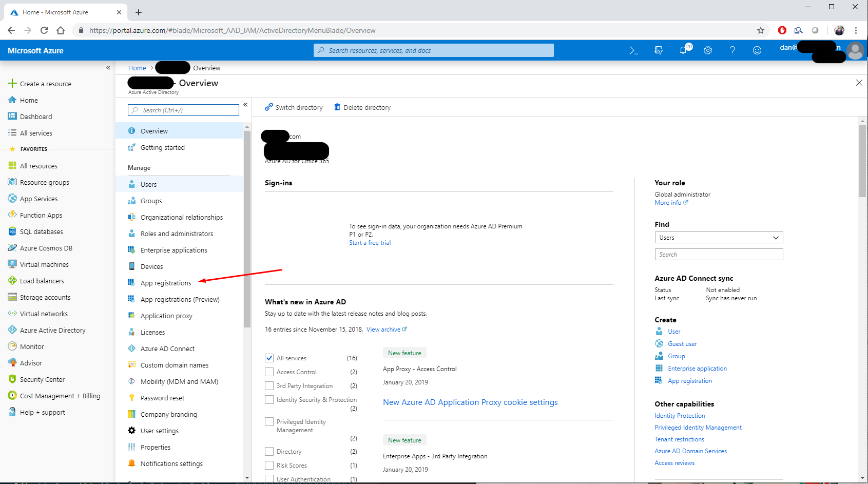Click the Password reset key icon

click(131, 398)
